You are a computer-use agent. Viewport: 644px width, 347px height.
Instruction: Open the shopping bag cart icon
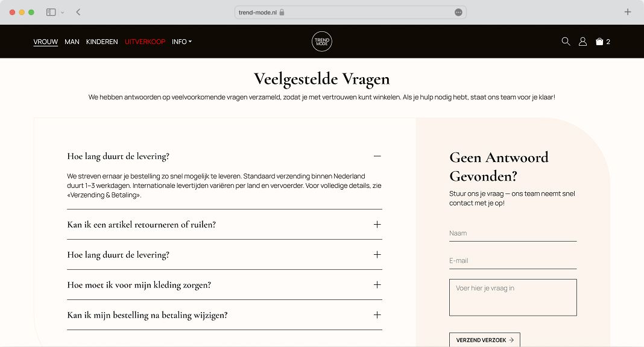602,42
